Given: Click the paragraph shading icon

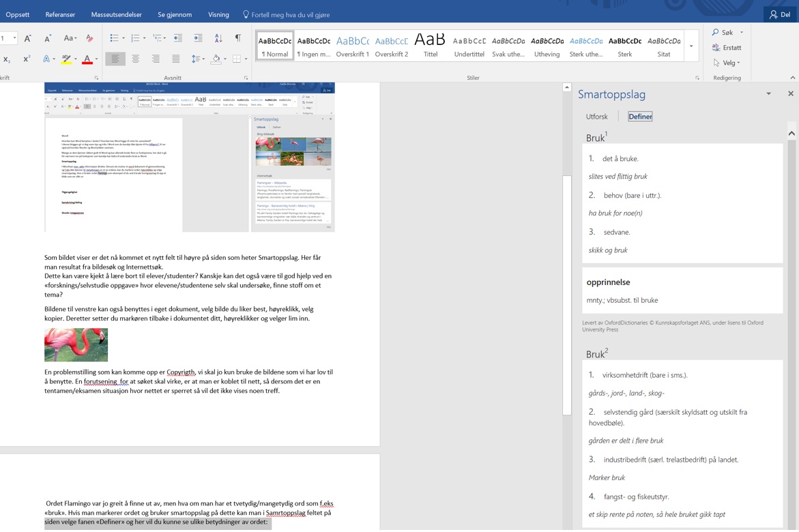Looking at the screenshot, I should pos(216,59).
